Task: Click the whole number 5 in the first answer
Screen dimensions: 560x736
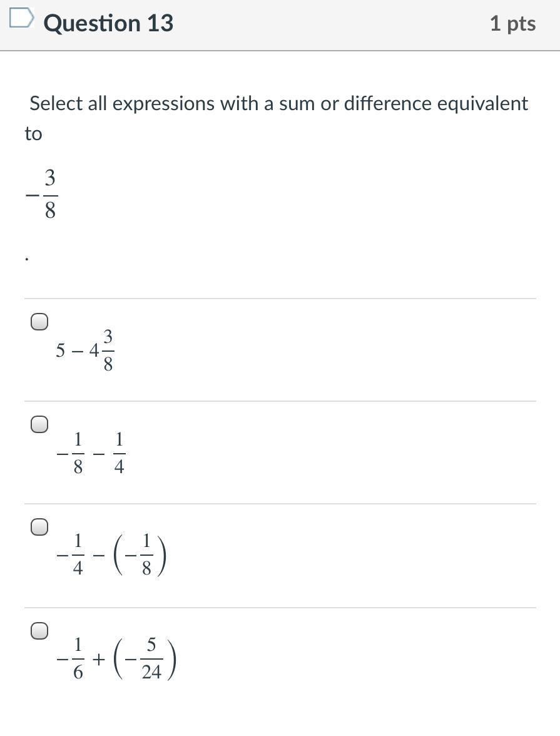Action: [x=60, y=350]
